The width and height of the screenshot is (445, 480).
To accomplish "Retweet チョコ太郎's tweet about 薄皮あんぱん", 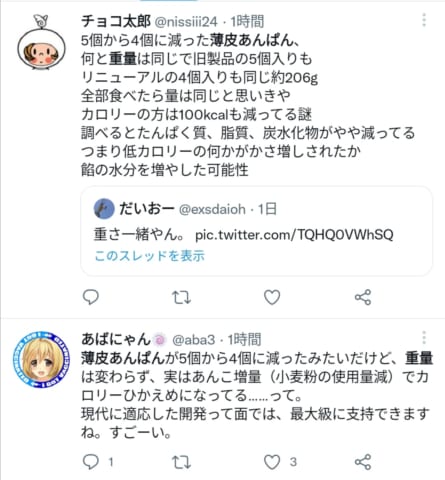I will (181, 297).
